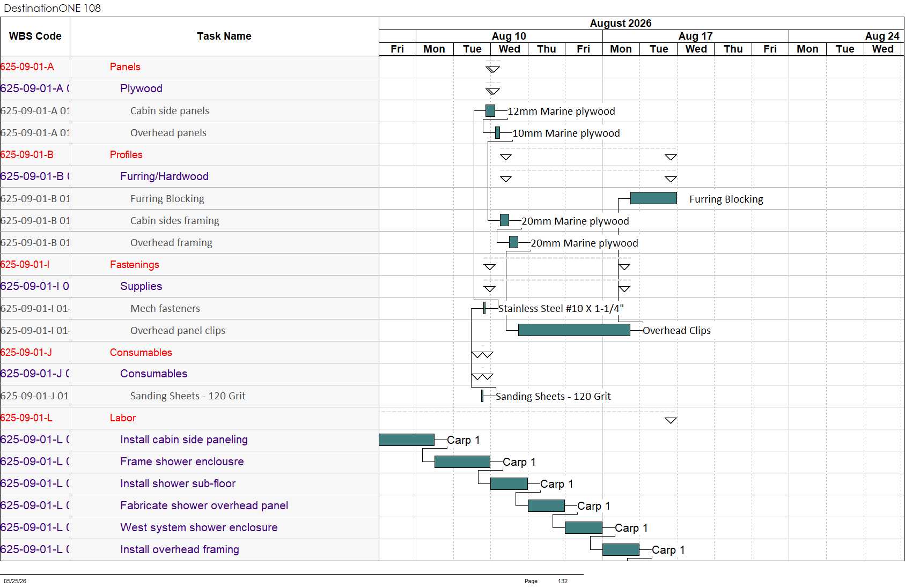
Task: Select Sanding Sheets - 120 Grit task name
Action: (x=188, y=396)
